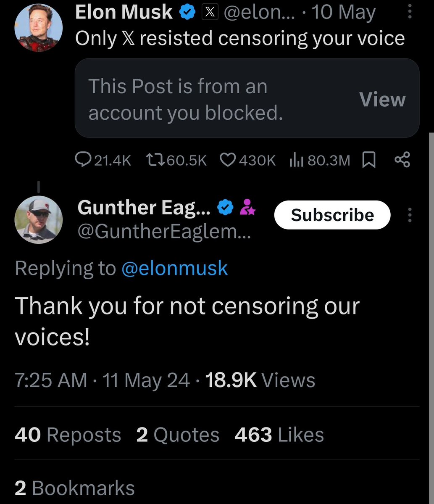Screen dimensions: 434x504
Task: Open Gunther Eagleman's profile avatar
Action: (x=38, y=219)
